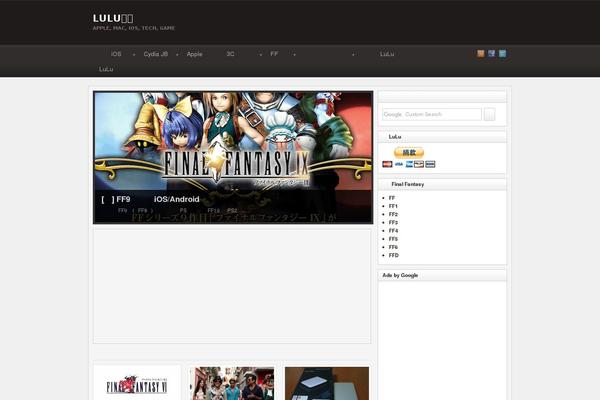Open the Final Fantasy IX featured banner
The image size is (600, 400).
pos(233,157)
